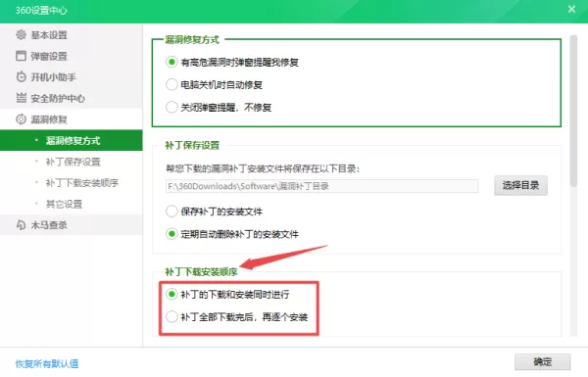588x377 pixels.
Task: Open 基本设置 section
Action: point(72,35)
